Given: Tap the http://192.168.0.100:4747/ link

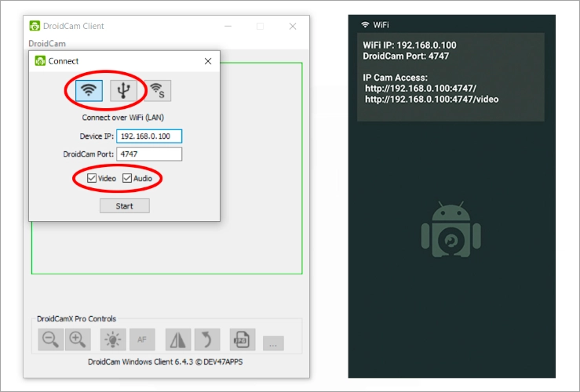Looking at the screenshot, I should (x=421, y=89).
